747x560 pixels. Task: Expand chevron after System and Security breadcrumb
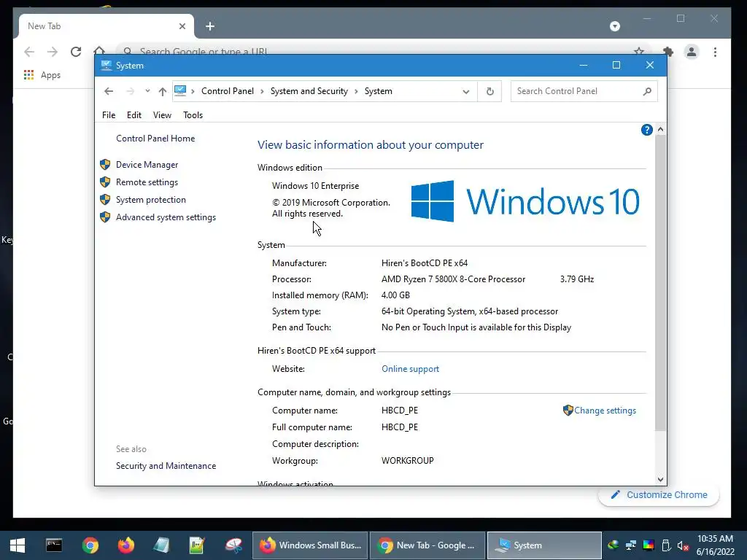(x=356, y=91)
